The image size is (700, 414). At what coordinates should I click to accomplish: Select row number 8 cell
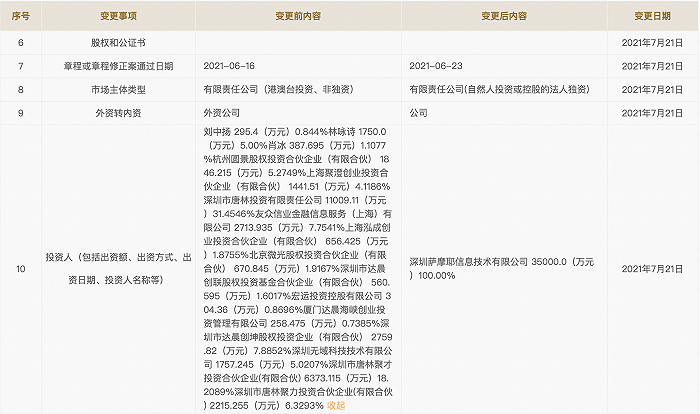(21, 90)
